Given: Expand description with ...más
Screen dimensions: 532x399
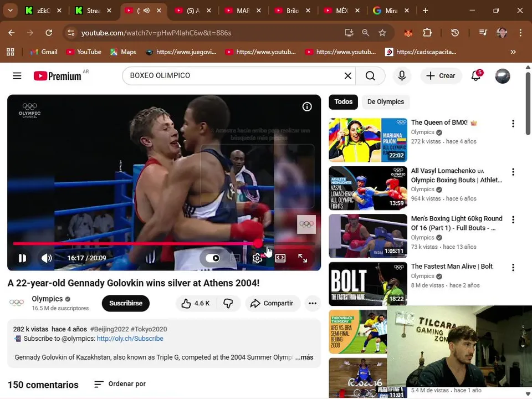Looking at the screenshot, I should click(x=304, y=357).
